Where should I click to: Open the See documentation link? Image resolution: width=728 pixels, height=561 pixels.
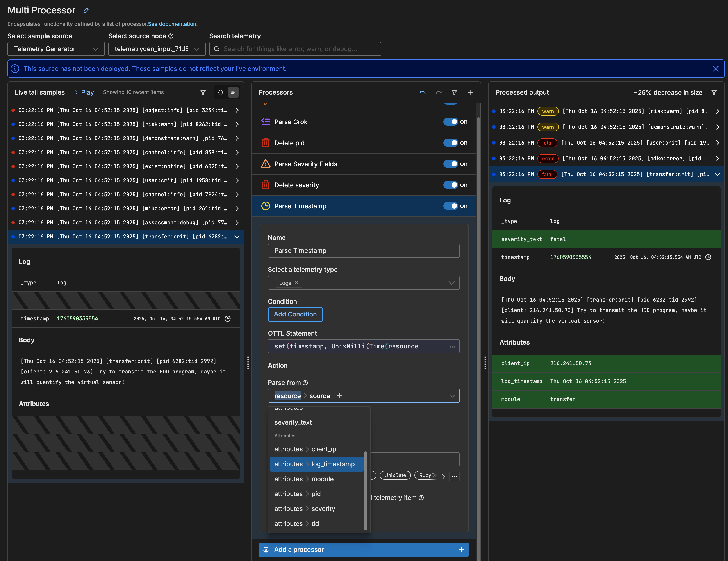point(173,24)
